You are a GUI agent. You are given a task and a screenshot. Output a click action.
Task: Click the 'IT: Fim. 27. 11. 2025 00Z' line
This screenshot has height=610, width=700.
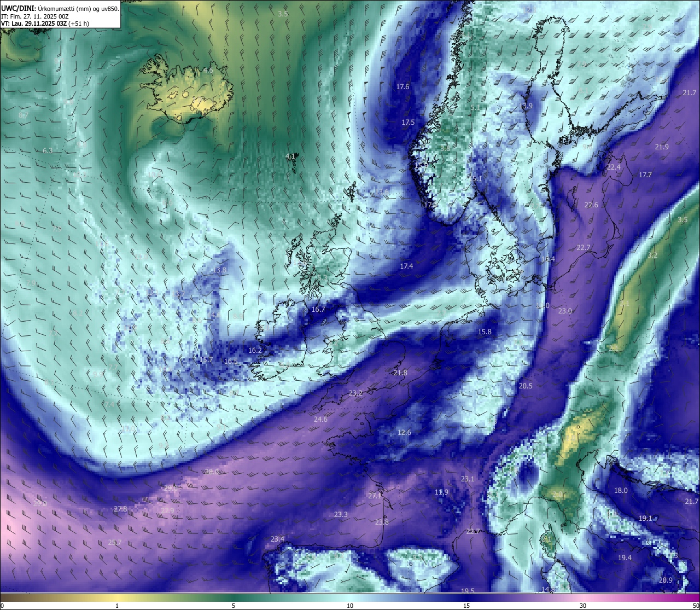point(35,16)
